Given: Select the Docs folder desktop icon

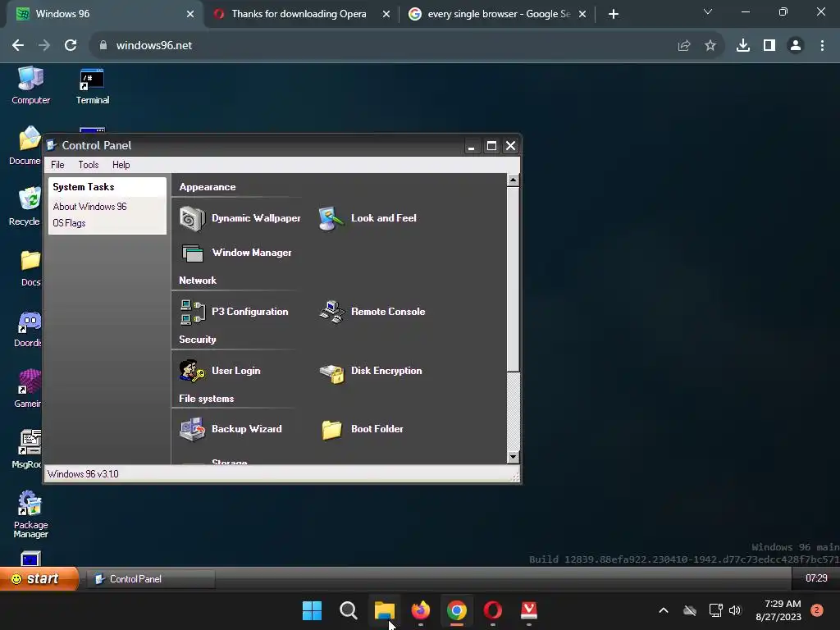Looking at the screenshot, I should 30,268.
